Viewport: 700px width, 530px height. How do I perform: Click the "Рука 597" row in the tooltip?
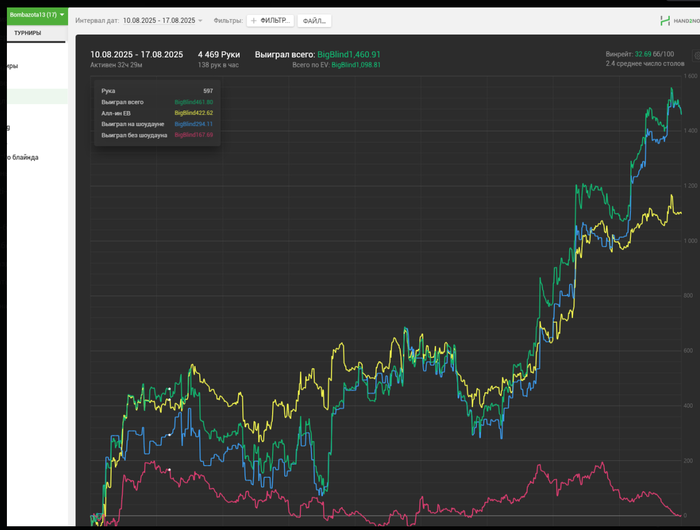(157, 91)
